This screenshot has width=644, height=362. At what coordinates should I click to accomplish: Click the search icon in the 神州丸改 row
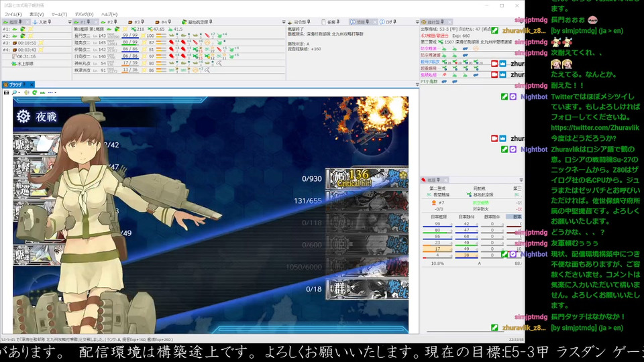coord(219,63)
